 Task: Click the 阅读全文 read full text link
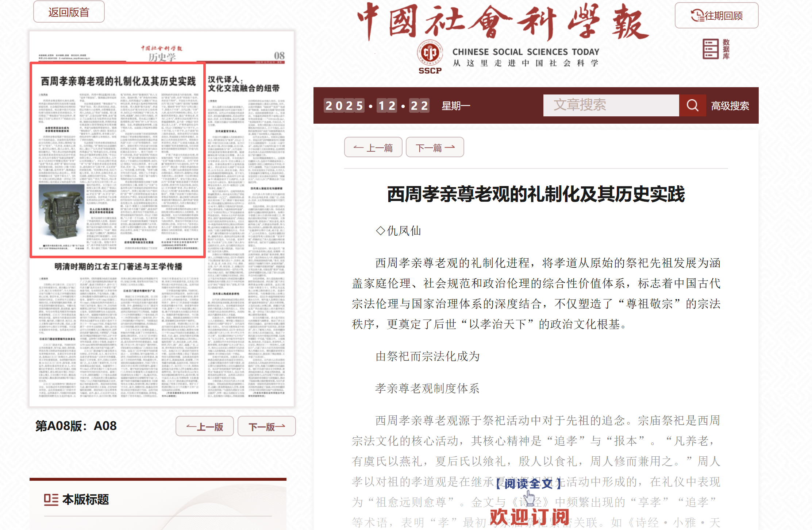coord(528,484)
